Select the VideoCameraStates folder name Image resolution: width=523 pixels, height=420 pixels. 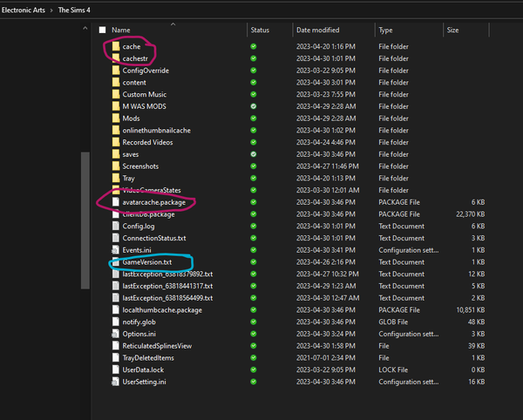coord(152,190)
